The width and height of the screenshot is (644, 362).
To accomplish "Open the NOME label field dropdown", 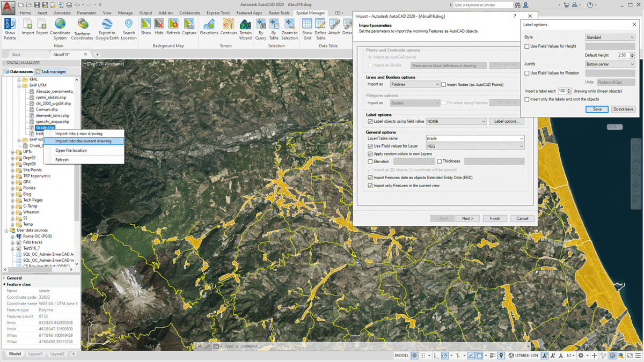I will [x=456, y=121].
